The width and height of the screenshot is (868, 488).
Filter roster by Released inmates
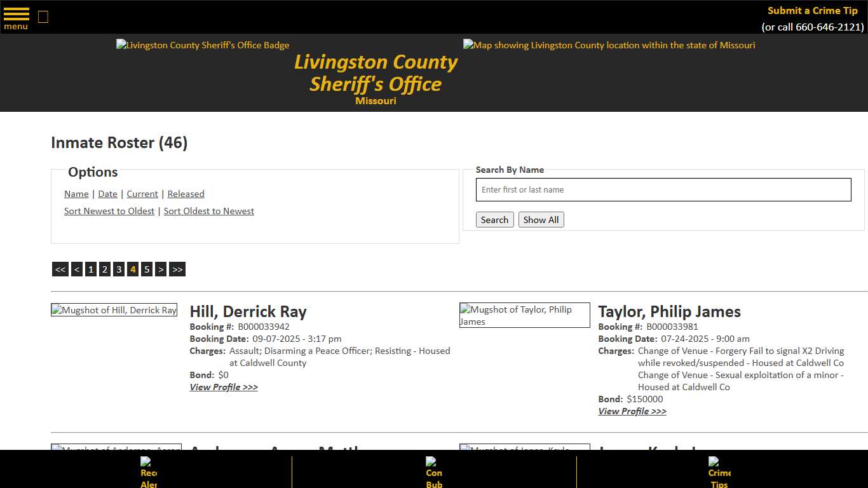[186, 194]
